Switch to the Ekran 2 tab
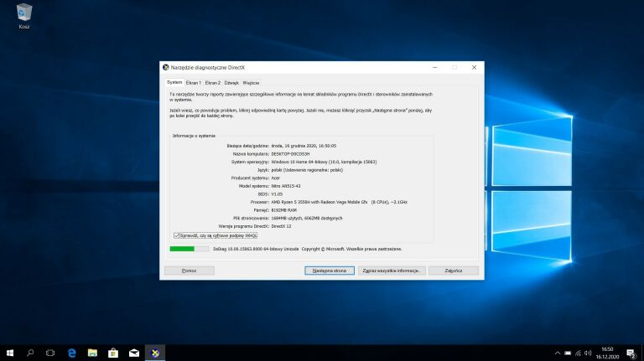The height and width of the screenshot is (361, 644). pyautogui.click(x=213, y=82)
